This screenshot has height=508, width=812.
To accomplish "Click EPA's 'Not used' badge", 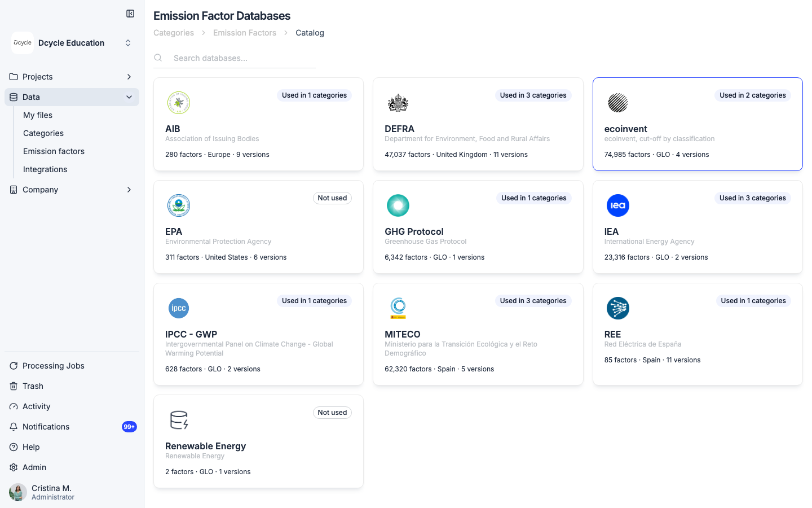I will pos(332,198).
